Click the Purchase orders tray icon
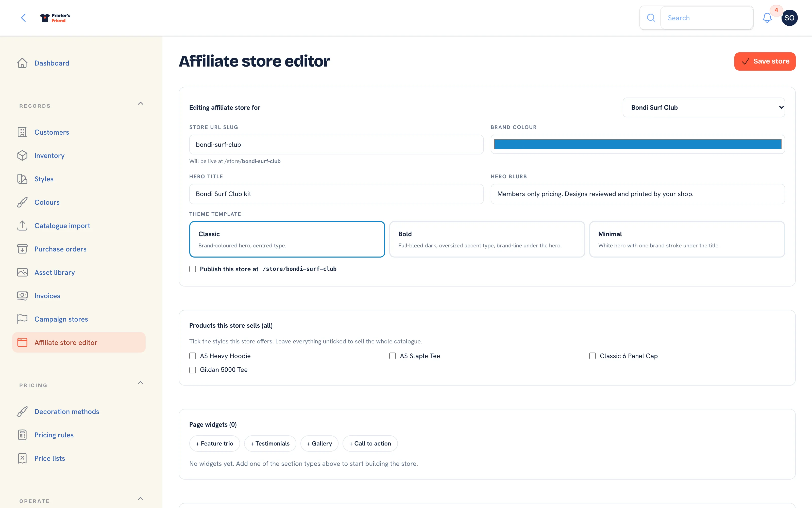Image resolution: width=812 pixels, height=508 pixels. 23,249
